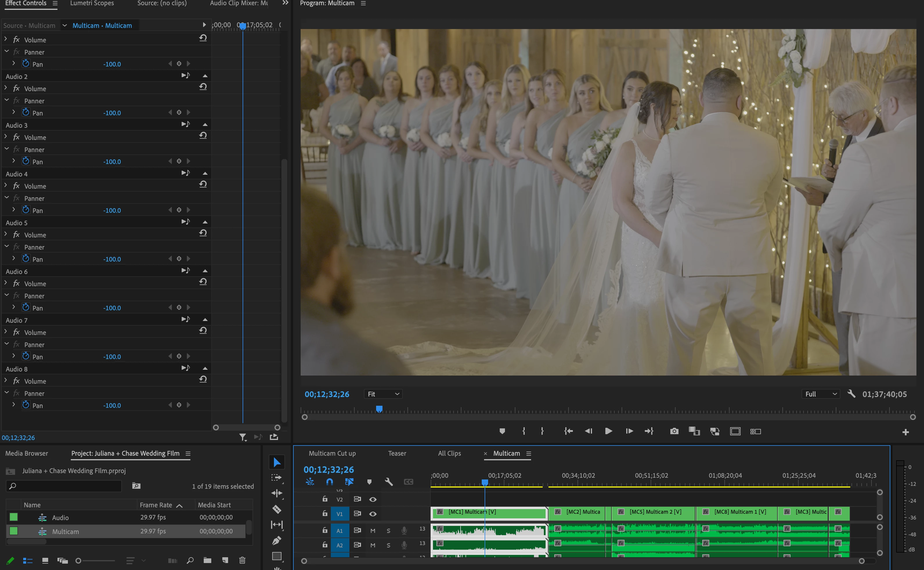Open the Fit zoom level dropdown
Viewport: 924px width, 570px height.
tap(383, 394)
